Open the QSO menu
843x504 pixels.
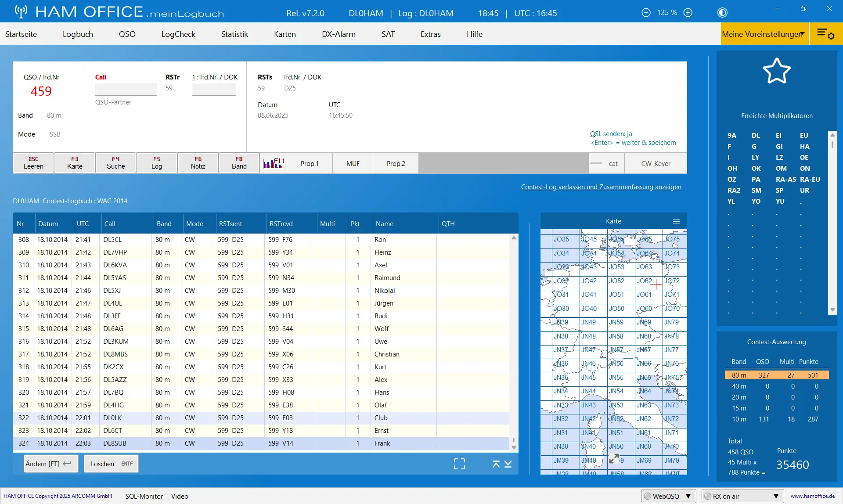127,34
